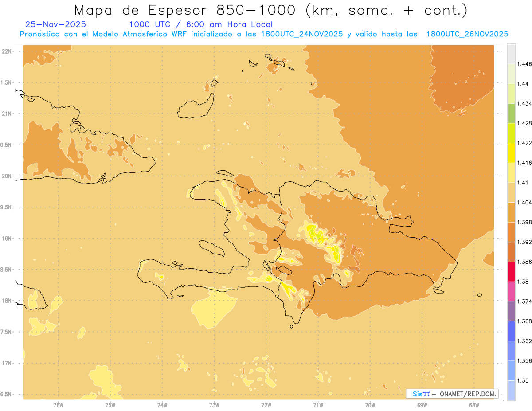
Task: Click the 73W longitude tick label
Action: [214, 405]
